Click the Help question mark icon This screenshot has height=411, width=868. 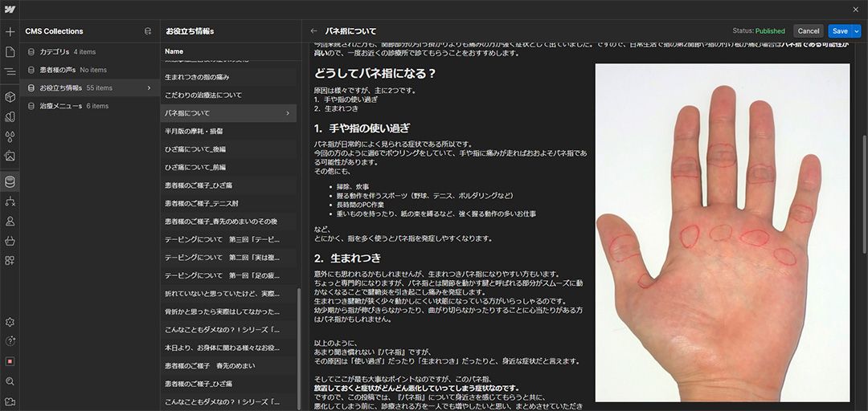(x=10, y=341)
